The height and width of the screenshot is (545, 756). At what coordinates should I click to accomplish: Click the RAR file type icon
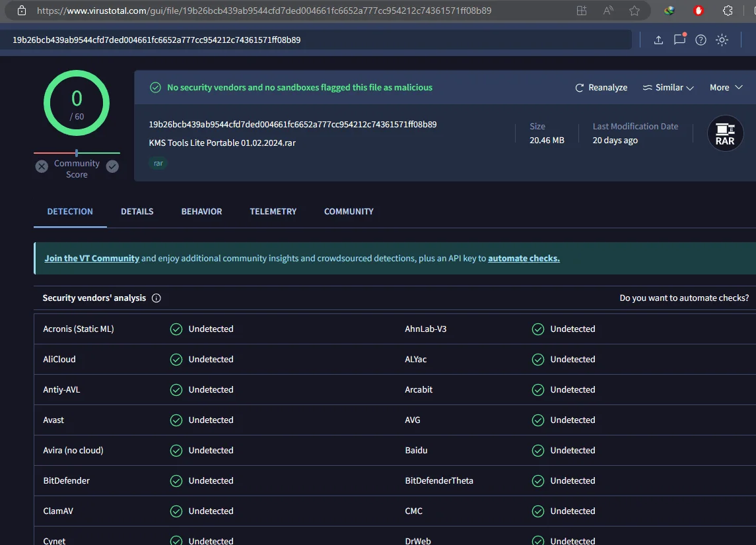[725, 133]
